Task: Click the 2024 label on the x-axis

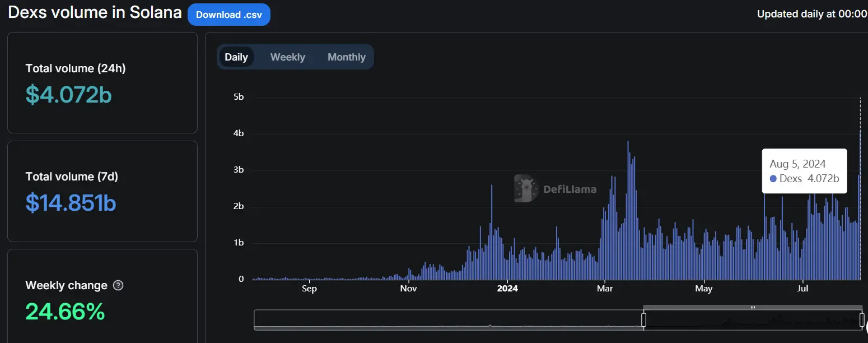Action: [x=507, y=289]
